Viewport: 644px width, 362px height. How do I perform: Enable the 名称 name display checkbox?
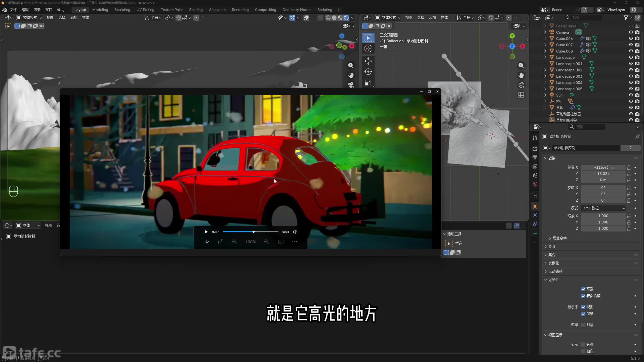tap(583, 344)
